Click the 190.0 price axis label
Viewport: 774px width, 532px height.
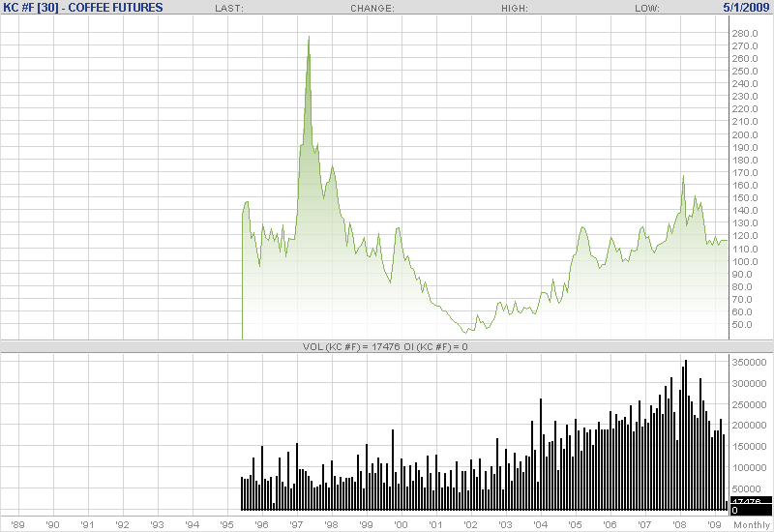(744, 148)
